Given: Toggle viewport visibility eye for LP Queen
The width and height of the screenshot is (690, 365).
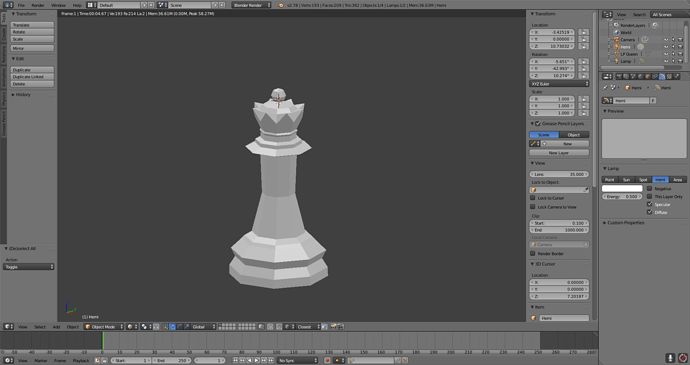Looking at the screenshot, I should [x=666, y=54].
